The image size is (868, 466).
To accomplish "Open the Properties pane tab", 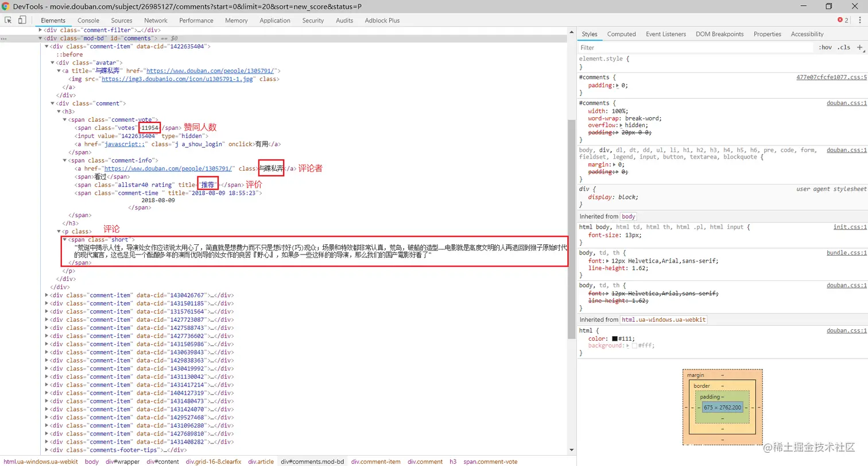I will tap(768, 34).
